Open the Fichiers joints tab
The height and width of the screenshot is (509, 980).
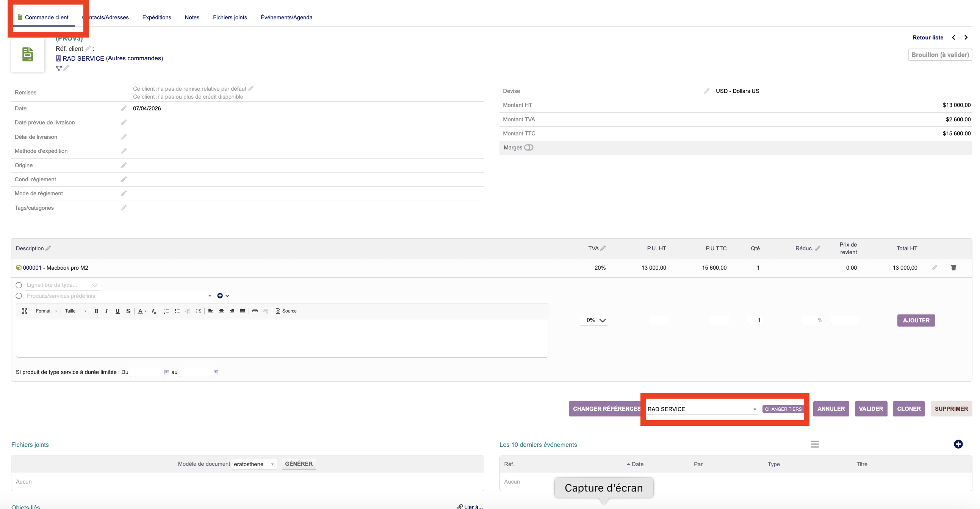pos(230,17)
